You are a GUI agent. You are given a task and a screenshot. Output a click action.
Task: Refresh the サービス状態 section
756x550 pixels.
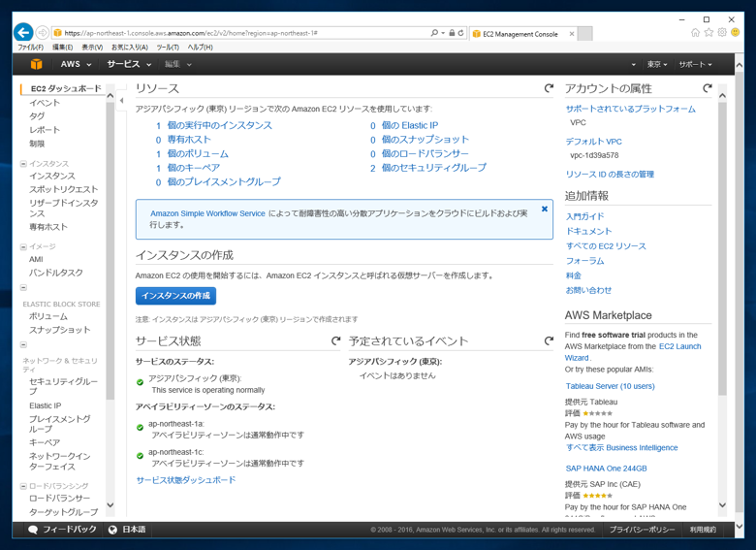click(x=336, y=341)
